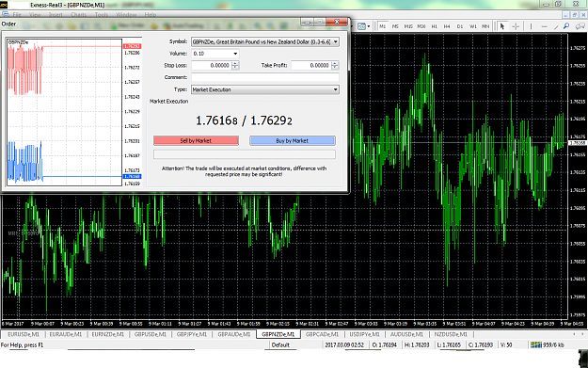This screenshot has width=588, height=368.
Task: Open the Insert menu
Action: coord(56,15)
